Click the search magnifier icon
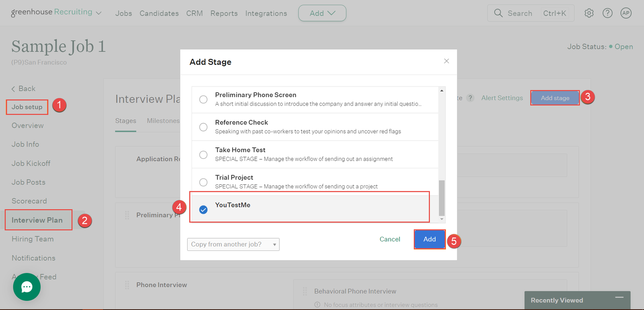Image resolution: width=644 pixels, height=310 pixels. 498,13
